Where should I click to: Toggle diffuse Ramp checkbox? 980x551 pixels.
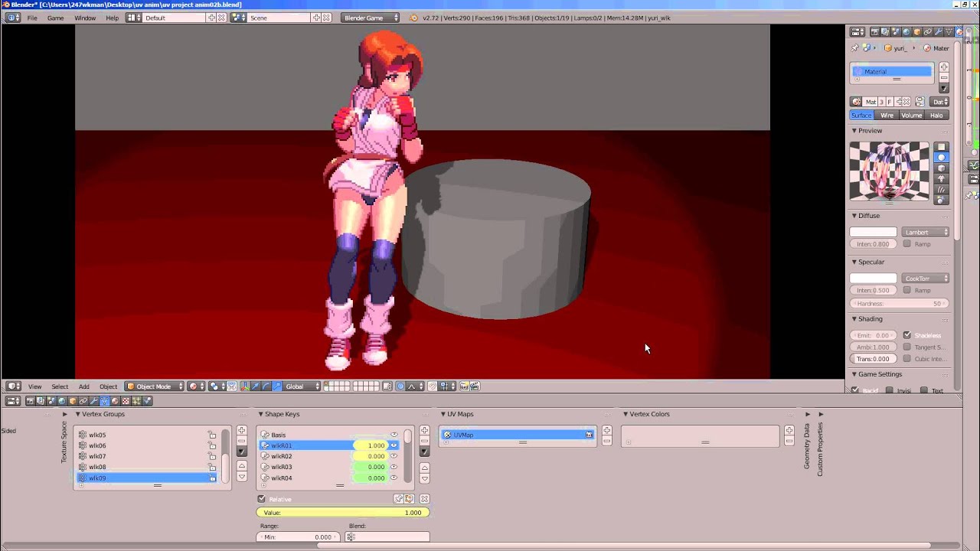pos(907,244)
